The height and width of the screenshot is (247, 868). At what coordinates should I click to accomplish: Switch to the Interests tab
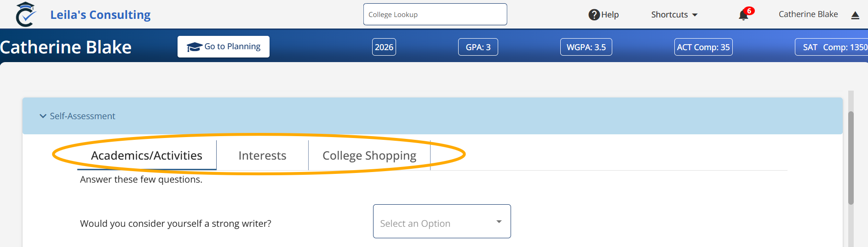pos(262,155)
